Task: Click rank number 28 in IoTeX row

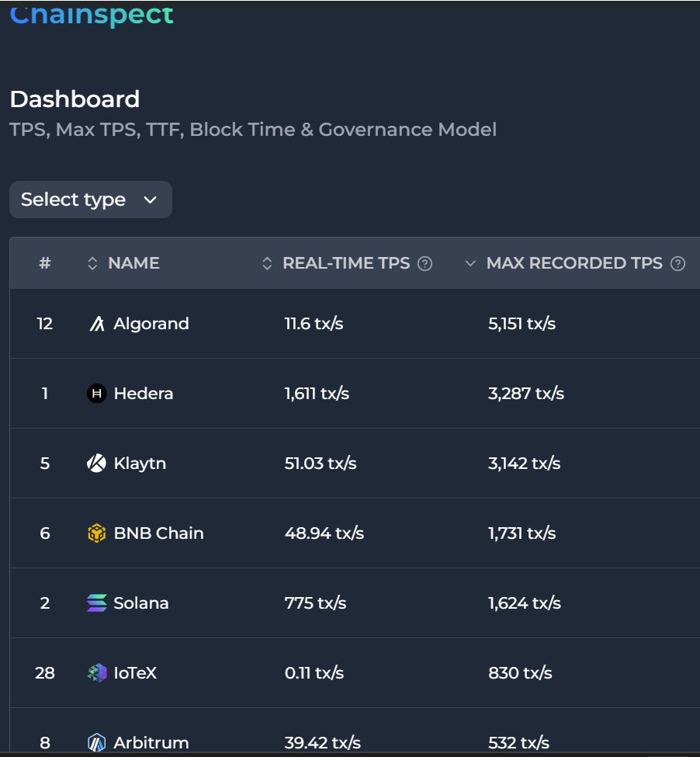Action: click(x=45, y=673)
